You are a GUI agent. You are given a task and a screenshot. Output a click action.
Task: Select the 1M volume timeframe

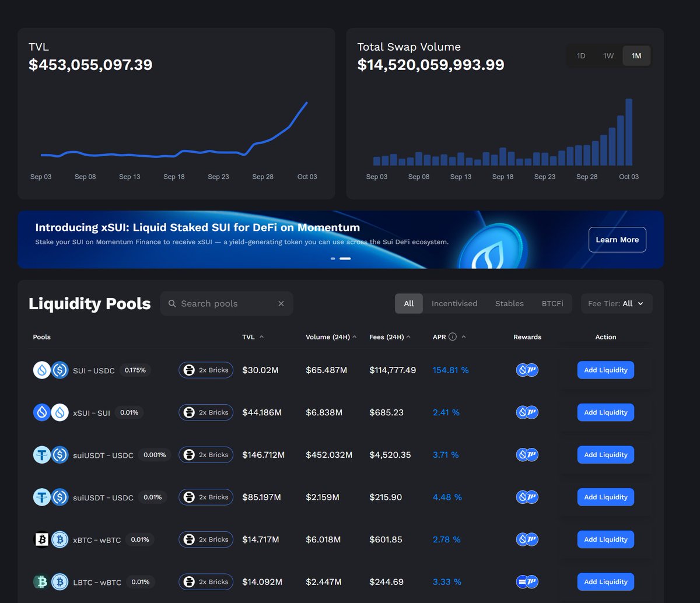(x=636, y=56)
